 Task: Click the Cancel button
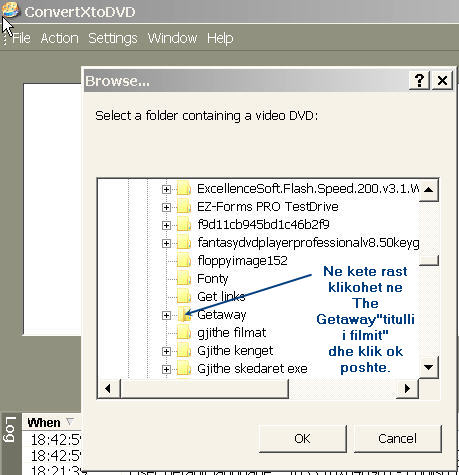[397, 439]
